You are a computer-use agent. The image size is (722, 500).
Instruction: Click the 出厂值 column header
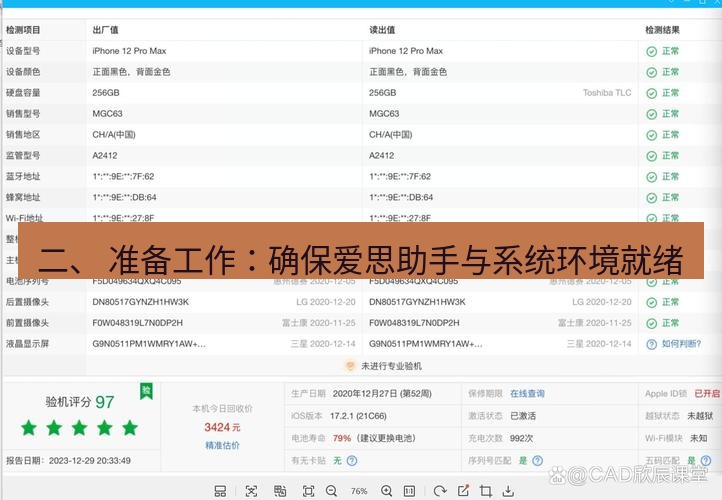105,30
